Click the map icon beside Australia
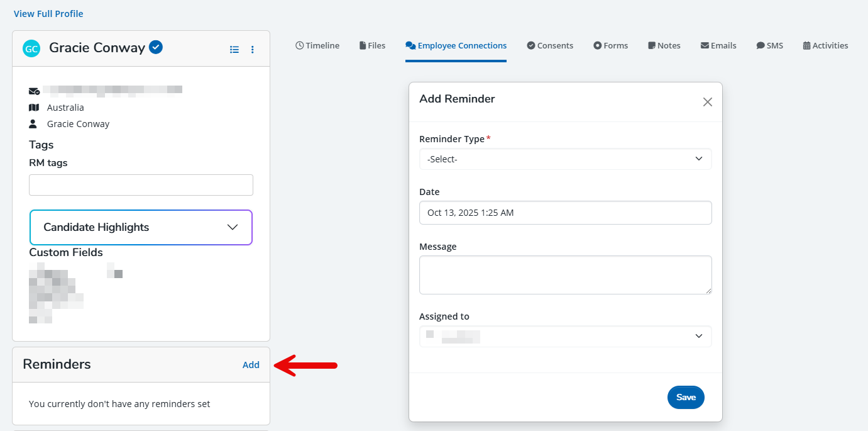Viewport: 868px width, 431px height. [34, 108]
